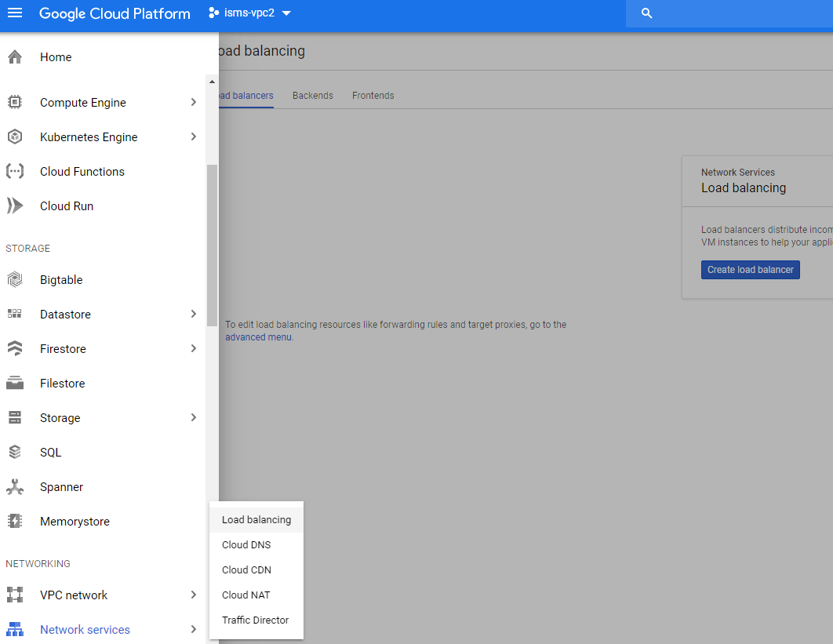
Task: Select Cloud NAT in the flyout menu
Action: (x=256, y=595)
